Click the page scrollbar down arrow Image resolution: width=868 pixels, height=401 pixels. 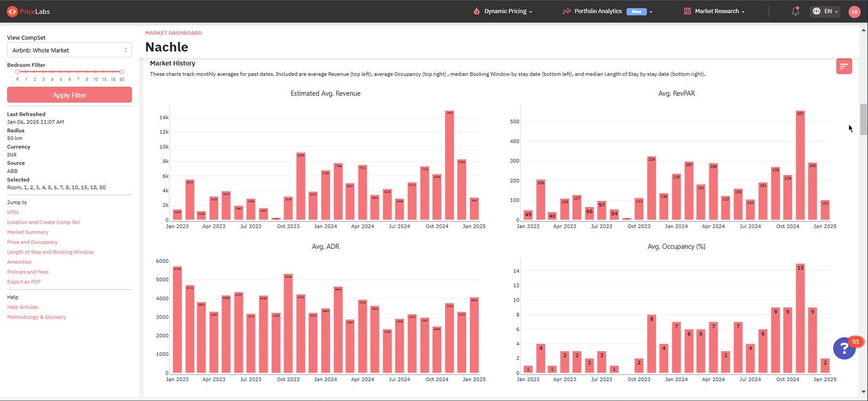[863, 392]
